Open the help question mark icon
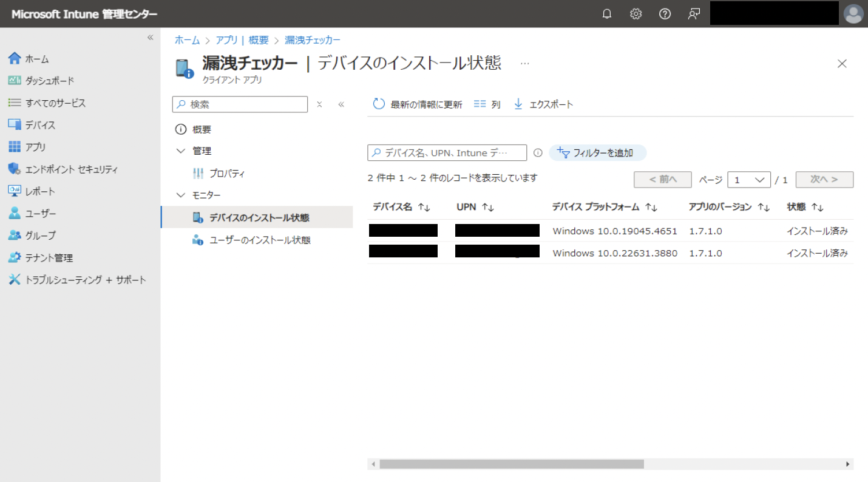The width and height of the screenshot is (868, 482). click(665, 14)
